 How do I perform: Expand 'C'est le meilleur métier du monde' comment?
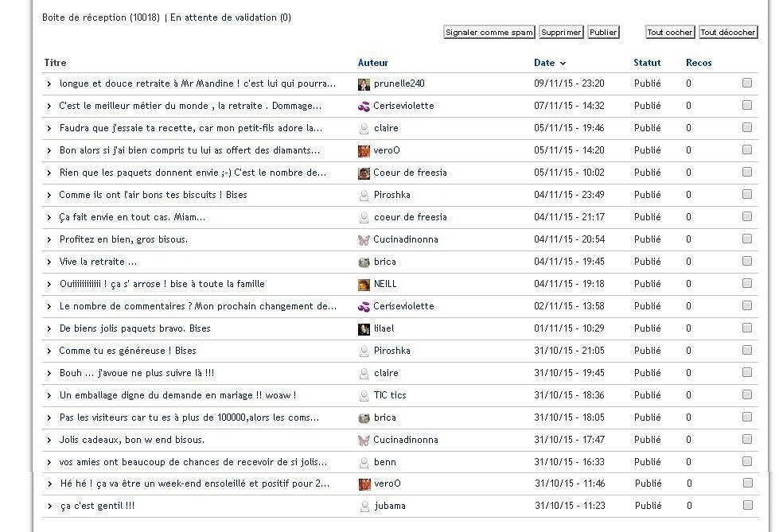[x=49, y=107]
